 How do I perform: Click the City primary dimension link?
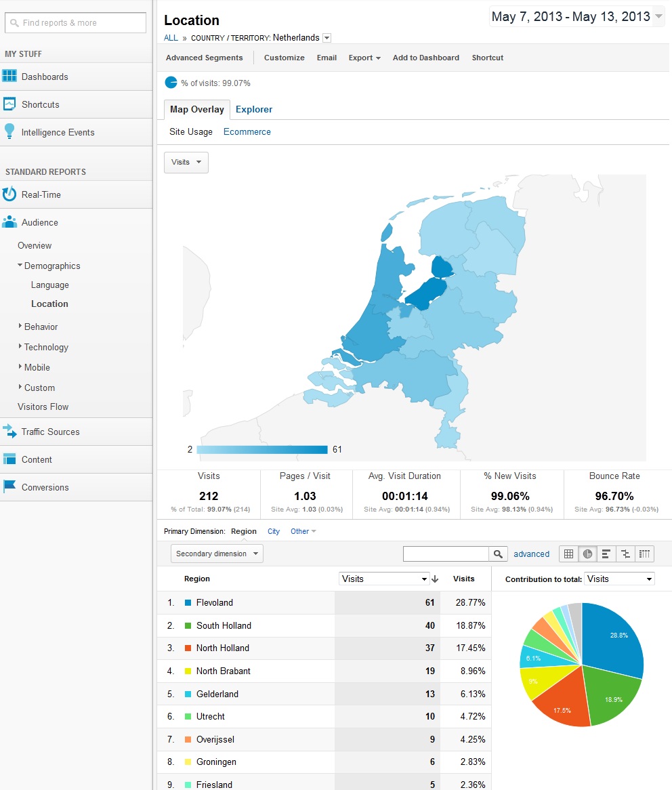274,531
